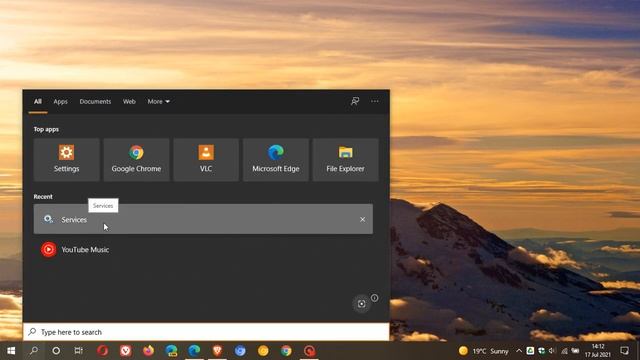Open Cortana from the taskbar
The height and width of the screenshot is (360, 640).
click(56, 351)
